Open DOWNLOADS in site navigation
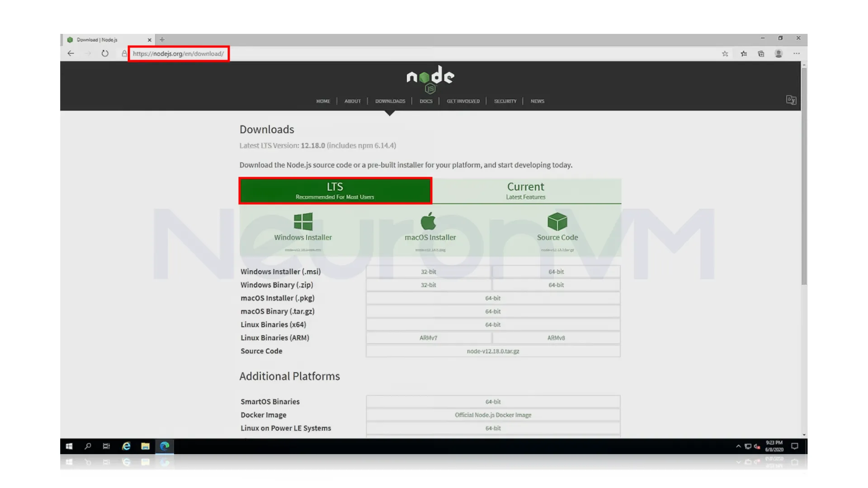Viewport: 868px width, 488px height. click(390, 101)
